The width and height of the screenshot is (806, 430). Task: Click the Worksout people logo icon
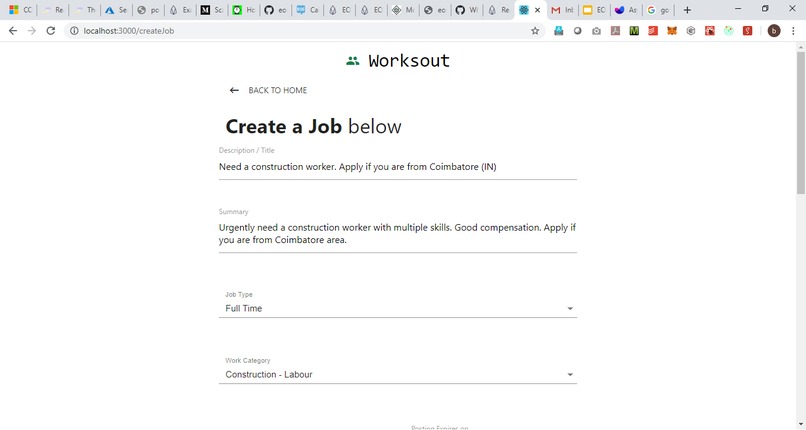353,61
